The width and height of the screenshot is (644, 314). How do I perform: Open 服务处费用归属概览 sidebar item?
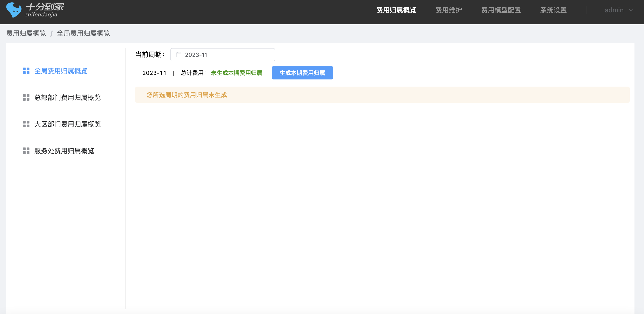point(64,151)
